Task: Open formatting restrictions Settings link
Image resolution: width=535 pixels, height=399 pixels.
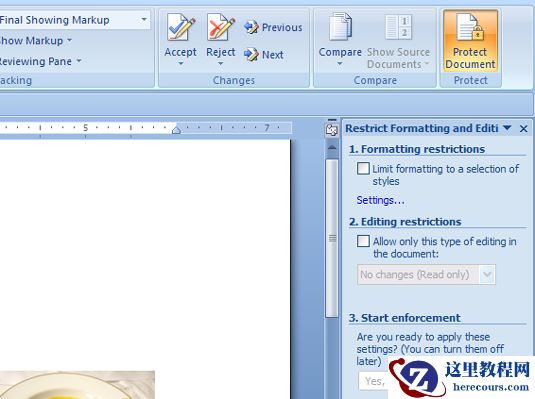Action: [380, 200]
